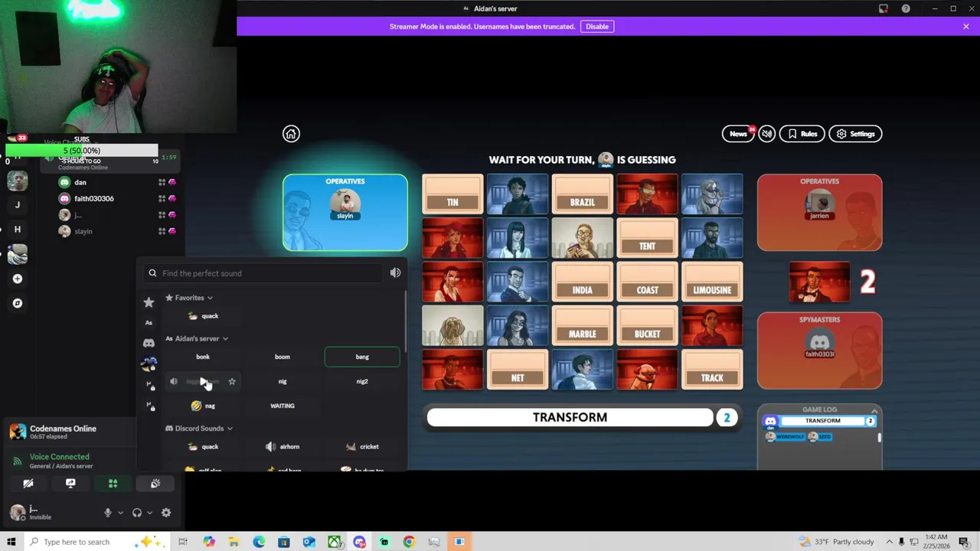980x551 pixels.
Task: Select the TENT card
Action: (648, 238)
